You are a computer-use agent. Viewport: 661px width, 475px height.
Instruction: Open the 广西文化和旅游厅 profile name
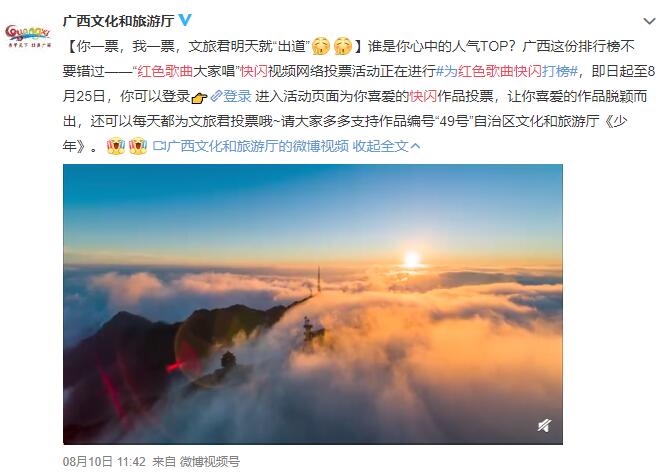point(118,20)
